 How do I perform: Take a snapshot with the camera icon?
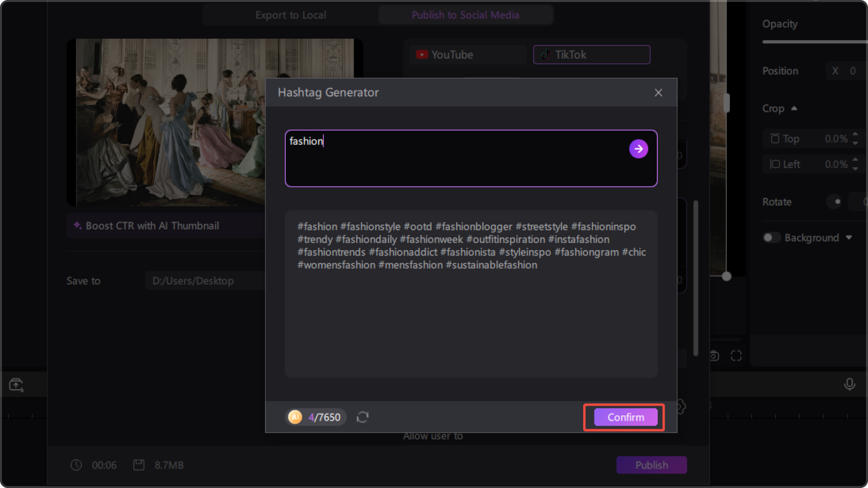[714, 356]
